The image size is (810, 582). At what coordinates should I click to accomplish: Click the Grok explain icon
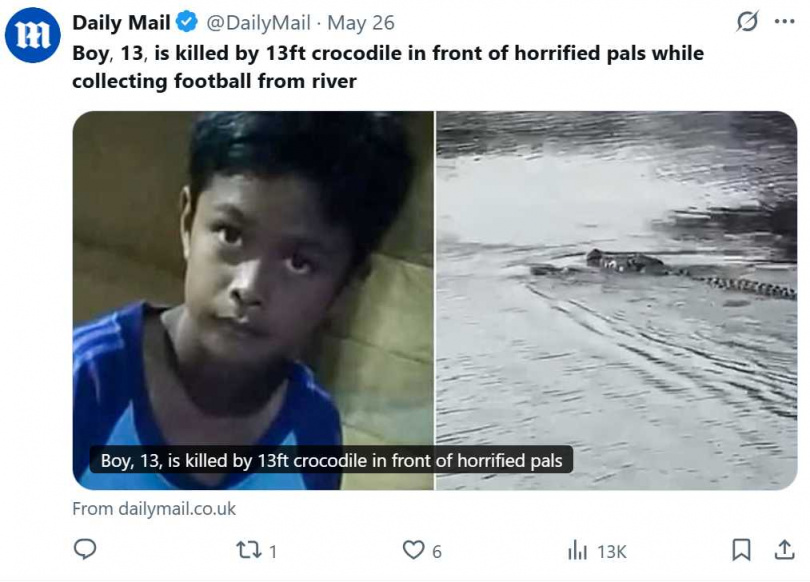[x=747, y=22]
